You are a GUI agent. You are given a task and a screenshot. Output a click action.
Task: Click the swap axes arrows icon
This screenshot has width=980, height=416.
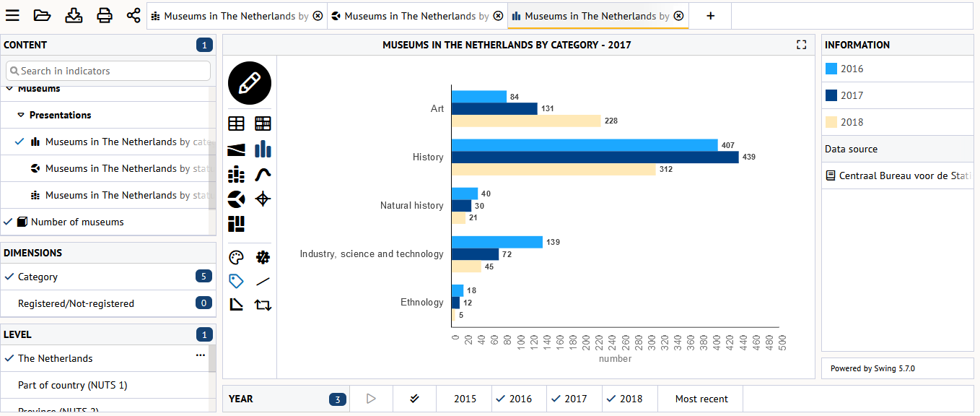[263, 305]
